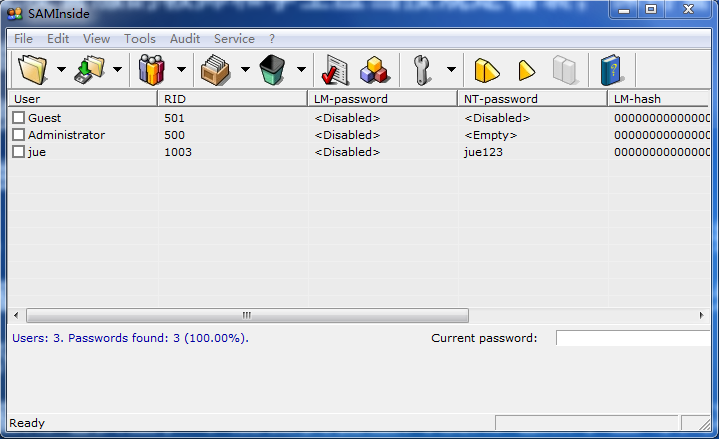Click RID value 500
719x439 pixels.
tap(174, 135)
